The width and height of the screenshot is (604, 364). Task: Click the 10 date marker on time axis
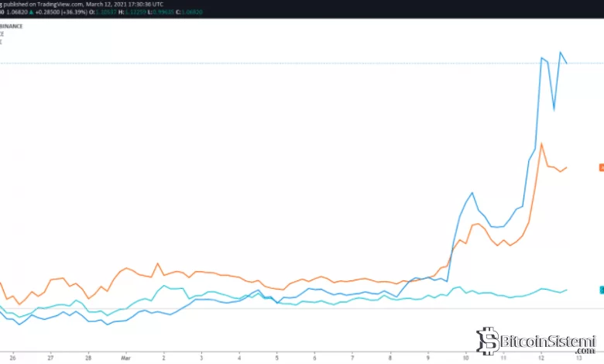tap(465, 359)
